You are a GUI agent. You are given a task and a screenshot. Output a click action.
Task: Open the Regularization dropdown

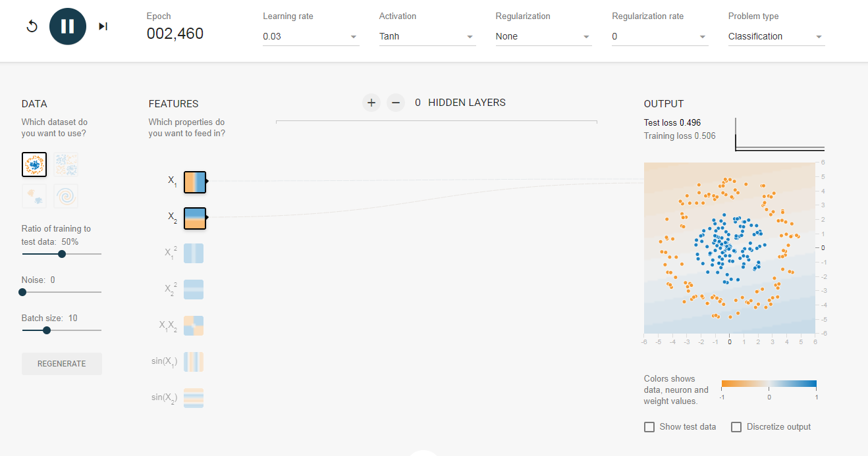(544, 37)
